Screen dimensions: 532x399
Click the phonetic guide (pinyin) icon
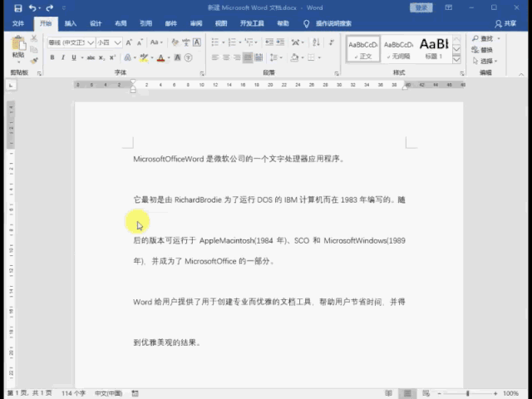pos(186,42)
